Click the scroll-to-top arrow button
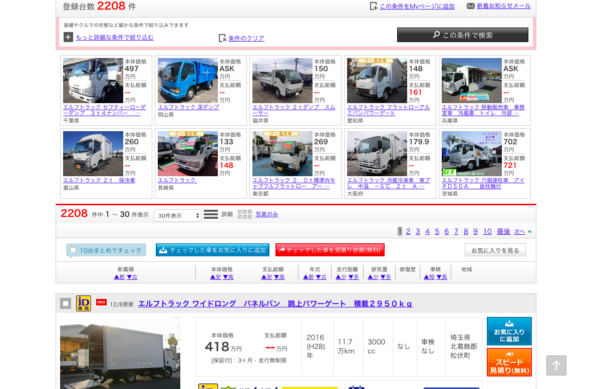Image resolution: width=600 pixels, height=389 pixels. [556, 365]
